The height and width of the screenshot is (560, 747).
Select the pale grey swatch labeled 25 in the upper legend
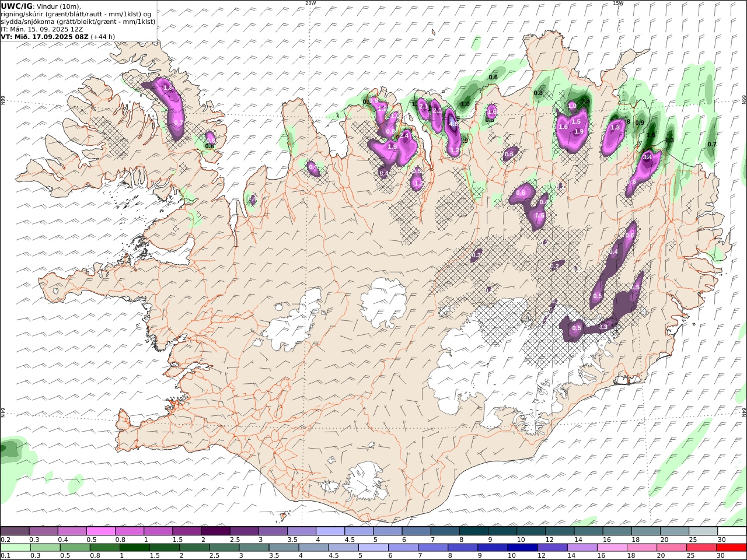[x=703, y=531]
